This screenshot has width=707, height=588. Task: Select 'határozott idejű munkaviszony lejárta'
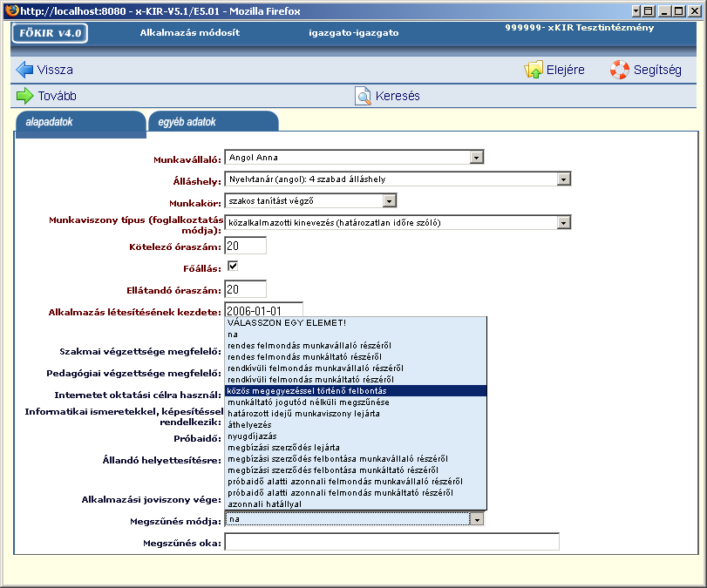click(356, 414)
